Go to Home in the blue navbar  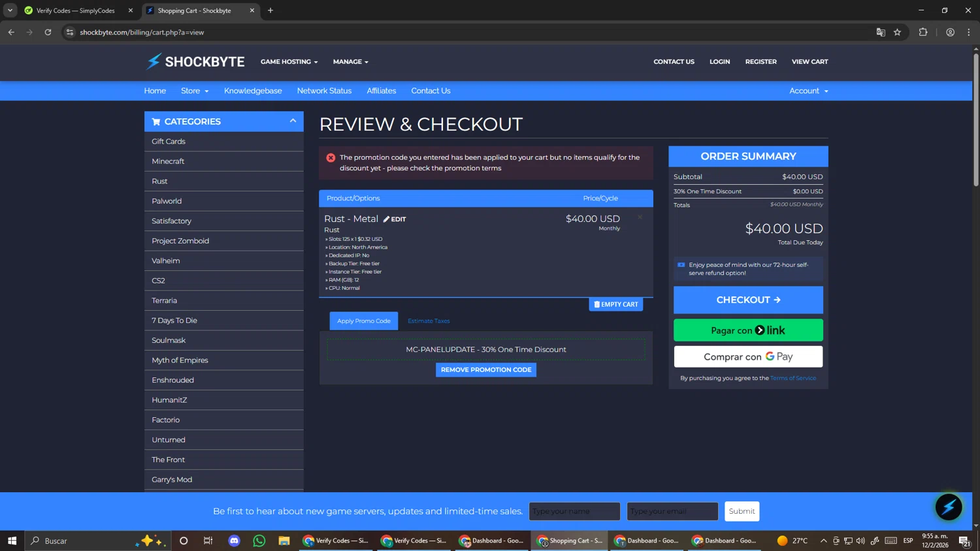[155, 91]
